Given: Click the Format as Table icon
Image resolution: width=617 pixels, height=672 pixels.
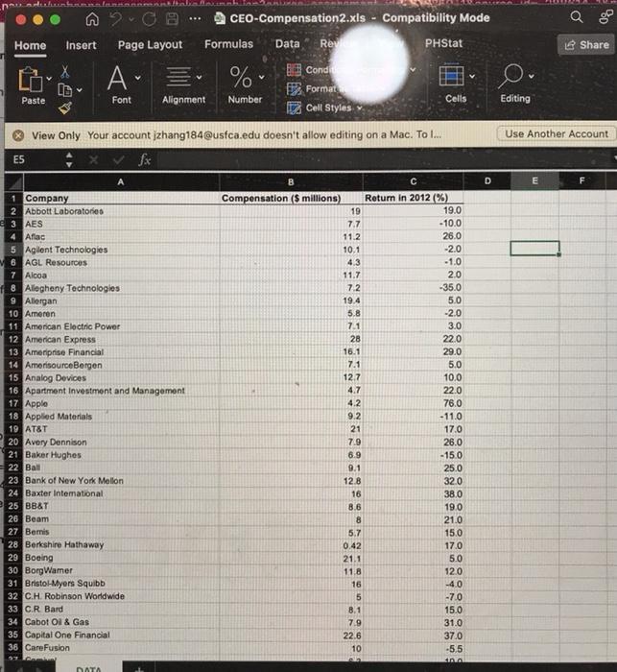Looking at the screenshot, I should (x=294, y=88).
